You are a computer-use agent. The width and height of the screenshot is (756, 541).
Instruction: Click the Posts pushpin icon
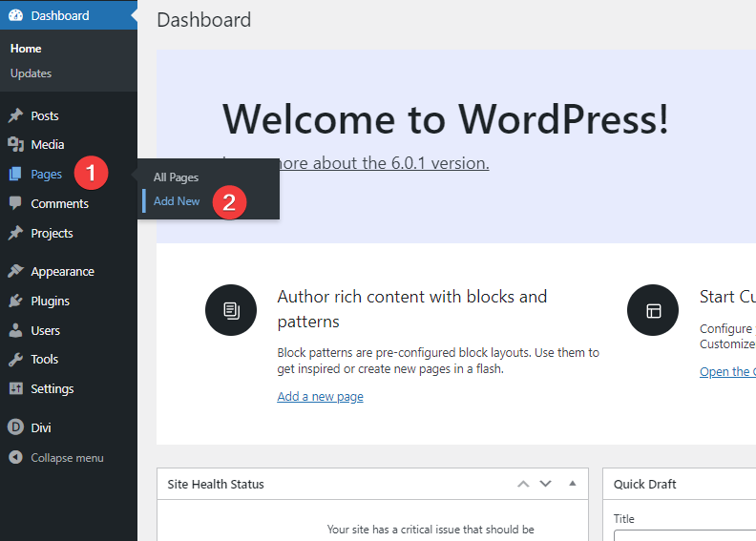tap(15, 115)
